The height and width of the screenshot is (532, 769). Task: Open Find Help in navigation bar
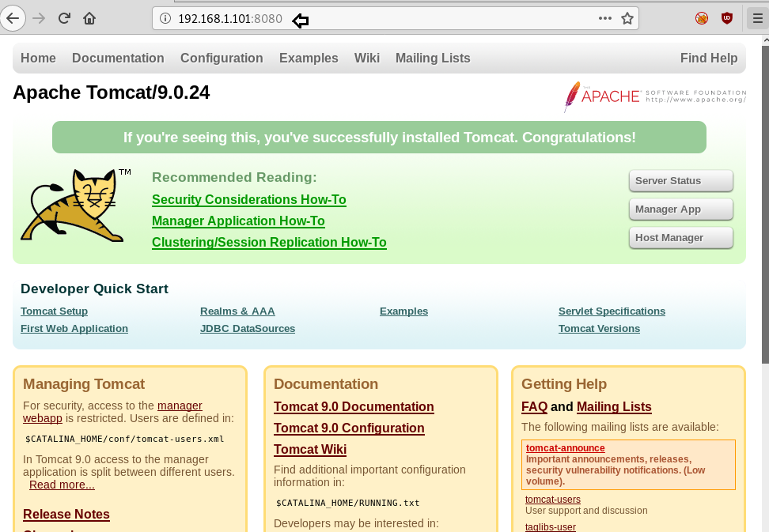(709, 58)
